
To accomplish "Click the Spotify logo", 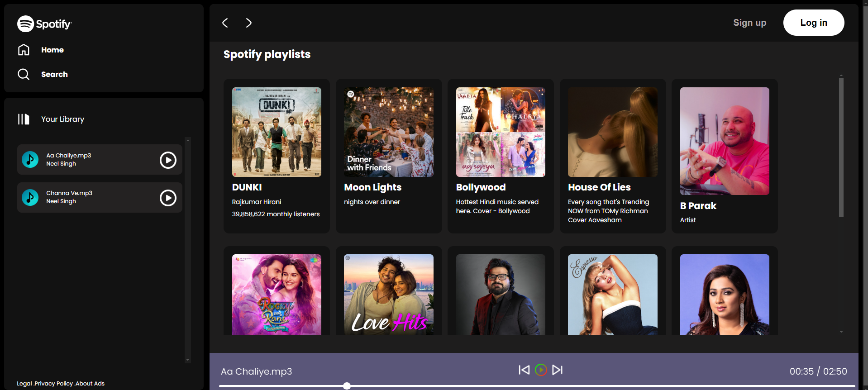I will 44,24.
